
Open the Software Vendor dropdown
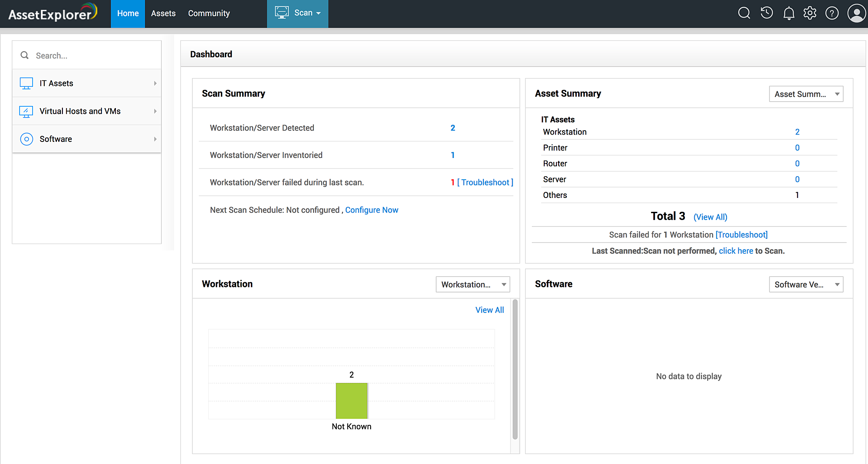pyautogui.click(x=806, y=284)
